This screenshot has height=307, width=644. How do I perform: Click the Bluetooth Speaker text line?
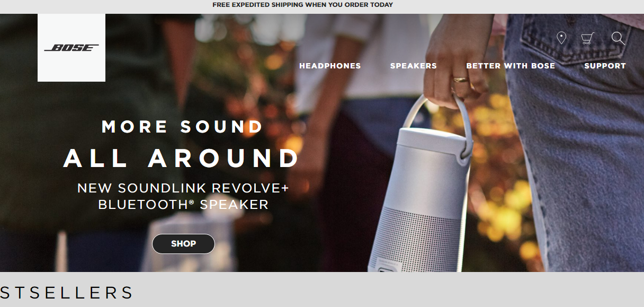pyautogui.click(x=183, y=205)
